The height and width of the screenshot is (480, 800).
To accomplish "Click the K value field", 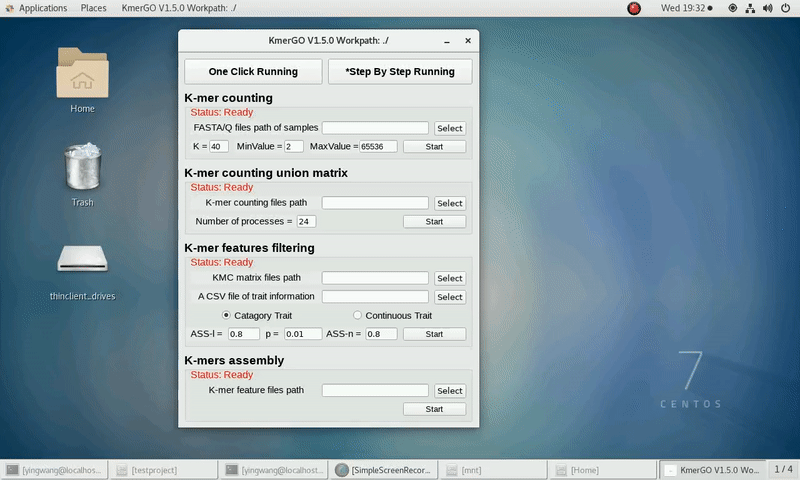I will click(x=218, y=146).
